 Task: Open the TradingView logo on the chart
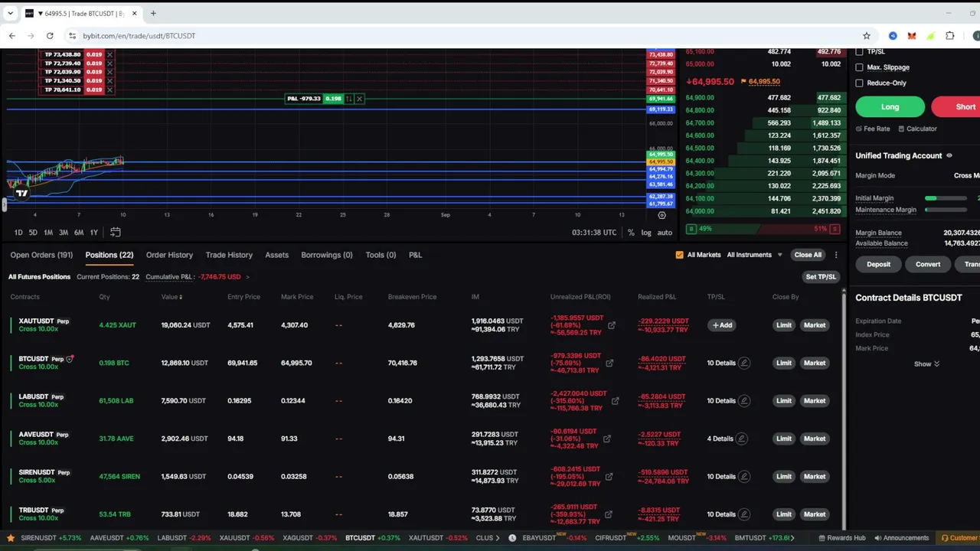point(21,193)
